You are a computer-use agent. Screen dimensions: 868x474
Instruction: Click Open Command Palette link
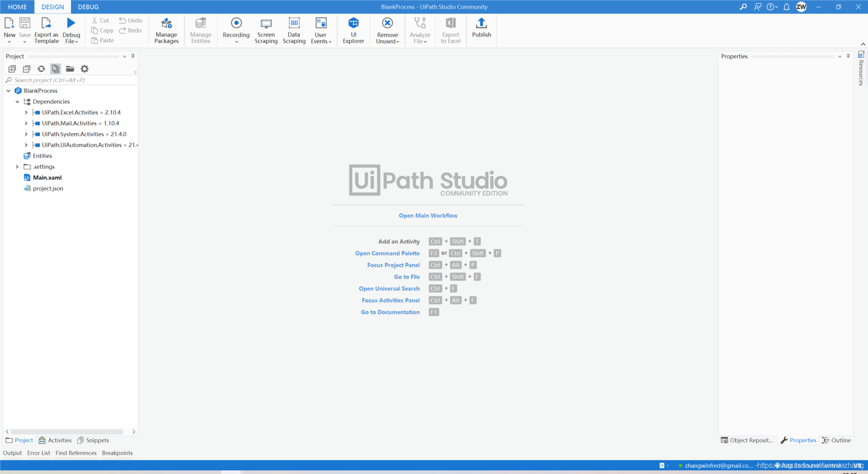pyautogui.click(x=387, y=253)
